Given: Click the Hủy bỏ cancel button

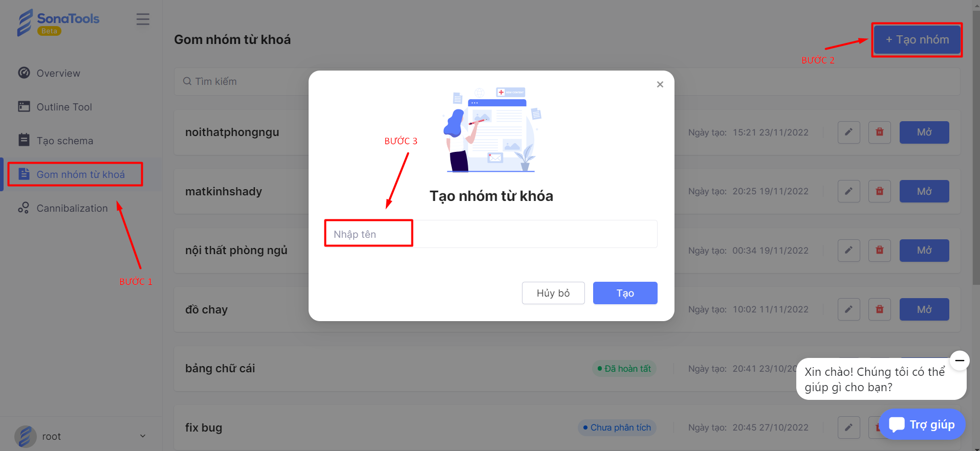Looking at the screenshot, I should [x=553, y=293].
